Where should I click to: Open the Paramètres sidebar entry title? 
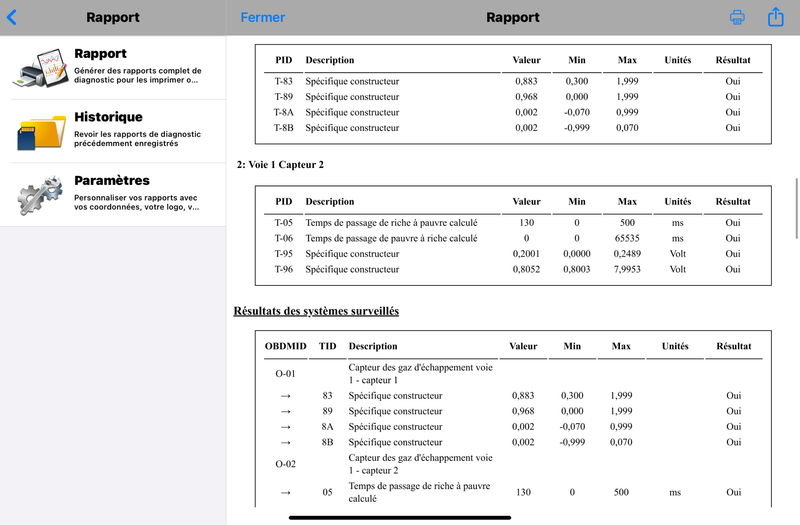coord(111,181)
